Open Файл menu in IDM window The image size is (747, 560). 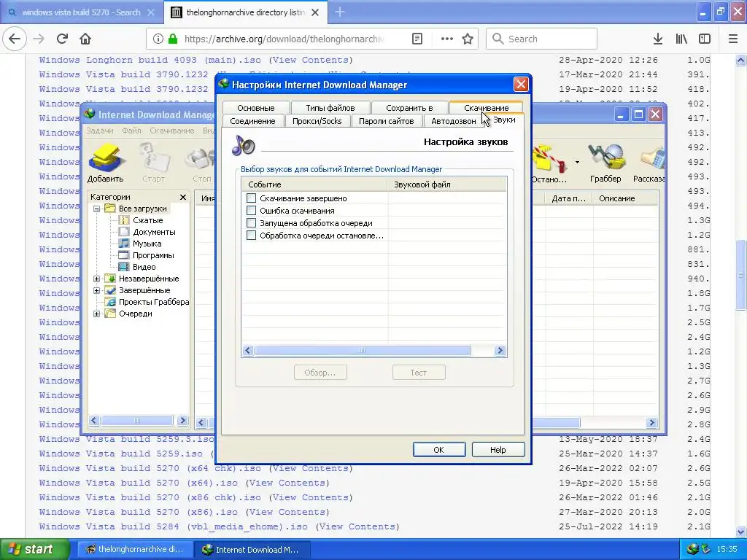[131, 131]
